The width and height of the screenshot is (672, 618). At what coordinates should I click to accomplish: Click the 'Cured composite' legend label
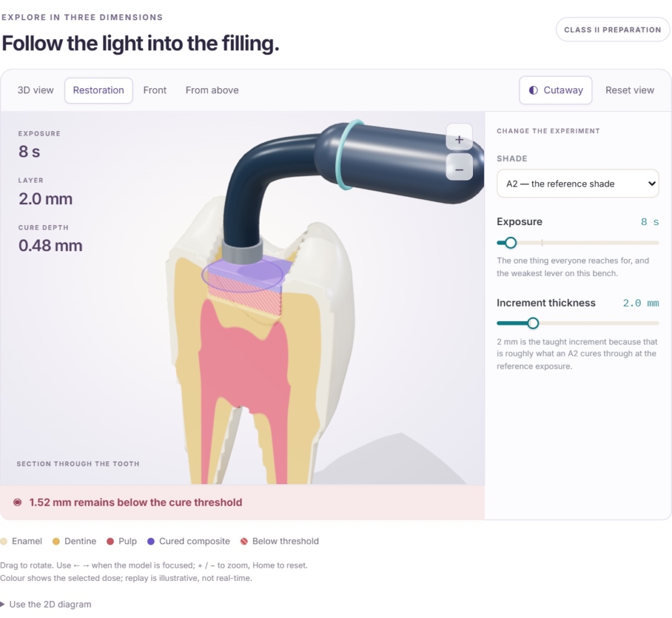(194, 541)
